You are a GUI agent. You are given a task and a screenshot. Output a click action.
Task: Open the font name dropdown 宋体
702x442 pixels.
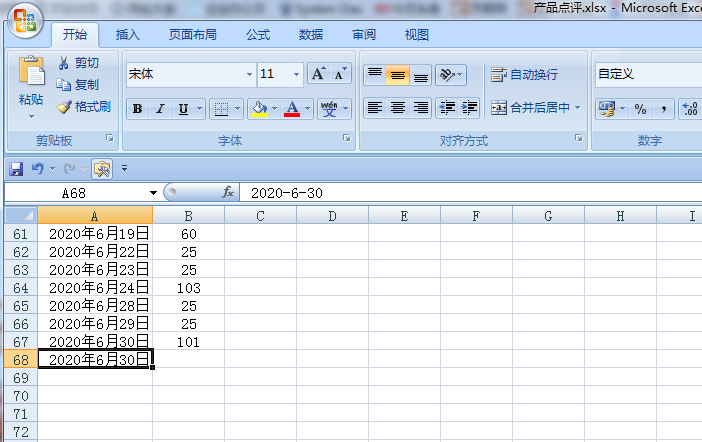[249, 75]
